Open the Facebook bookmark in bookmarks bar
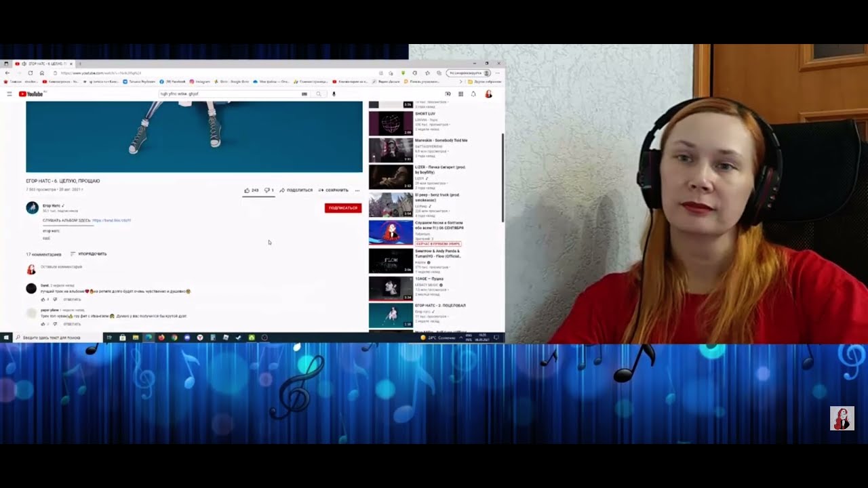The image size is (868, 488). coord(173,81)
